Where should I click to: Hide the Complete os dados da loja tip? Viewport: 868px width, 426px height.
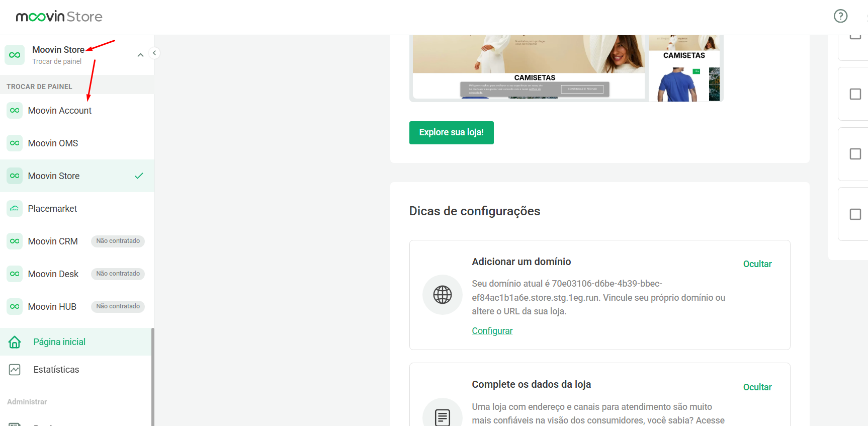(x=757, y=387)
